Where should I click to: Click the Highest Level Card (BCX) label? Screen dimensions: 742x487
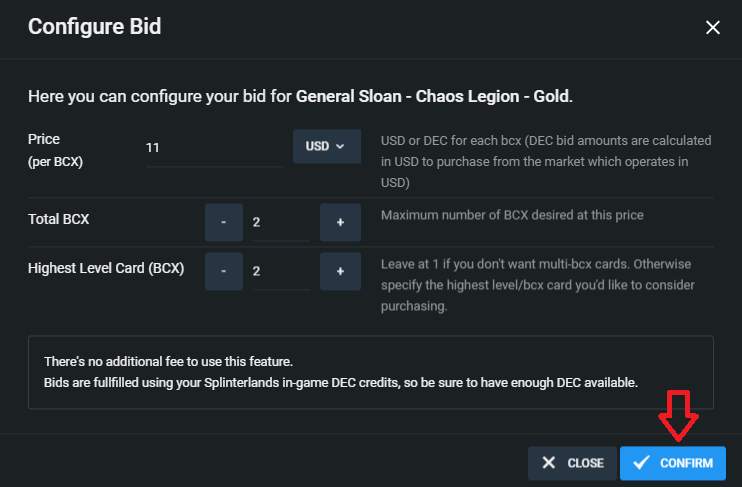pyautogui.click(x=106, y=268)
